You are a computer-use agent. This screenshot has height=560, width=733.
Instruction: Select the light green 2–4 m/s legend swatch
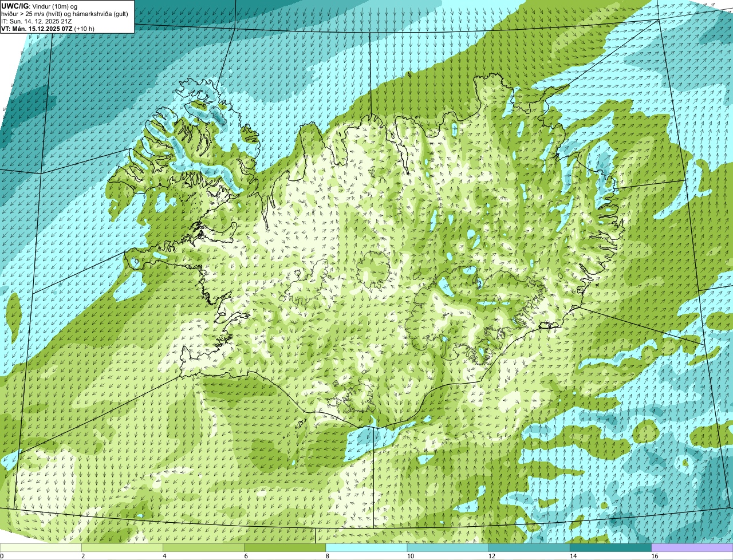[x=122, y=548]
